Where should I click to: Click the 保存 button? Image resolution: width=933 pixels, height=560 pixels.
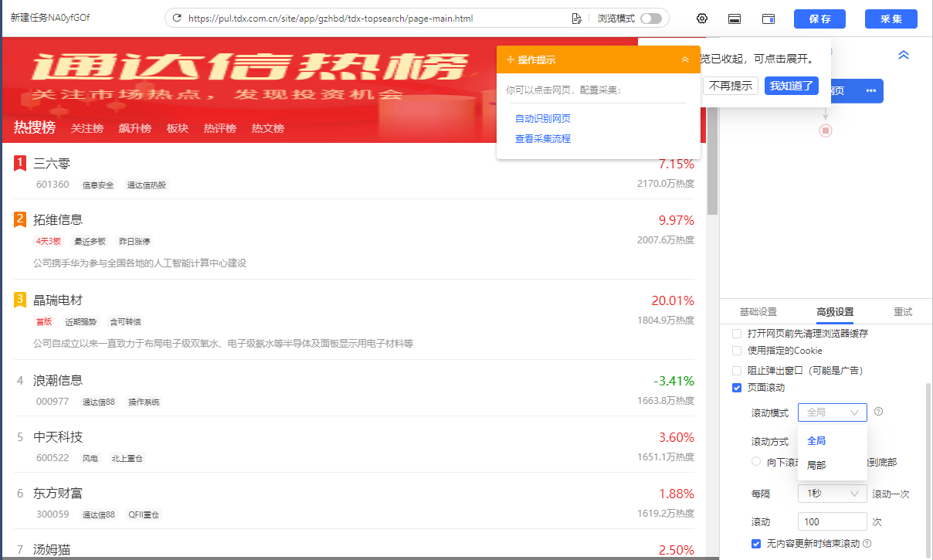pyautogui.click(x=820, y=19)
